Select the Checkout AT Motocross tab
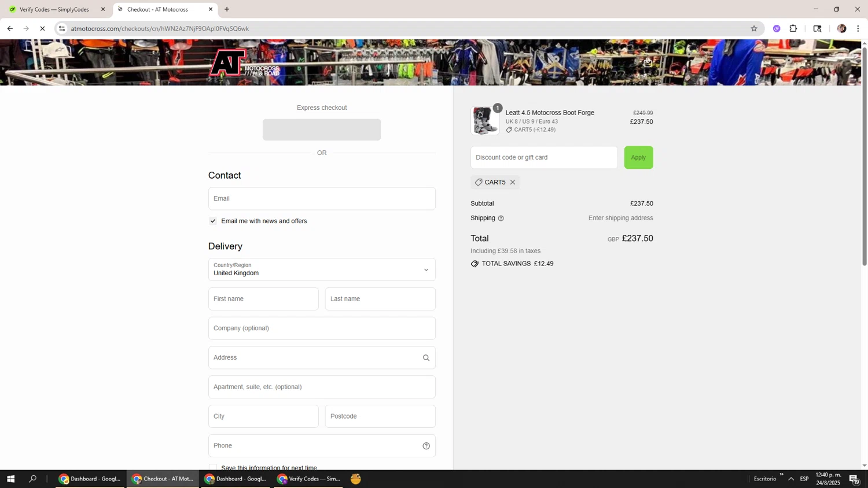 click(165, 9)
